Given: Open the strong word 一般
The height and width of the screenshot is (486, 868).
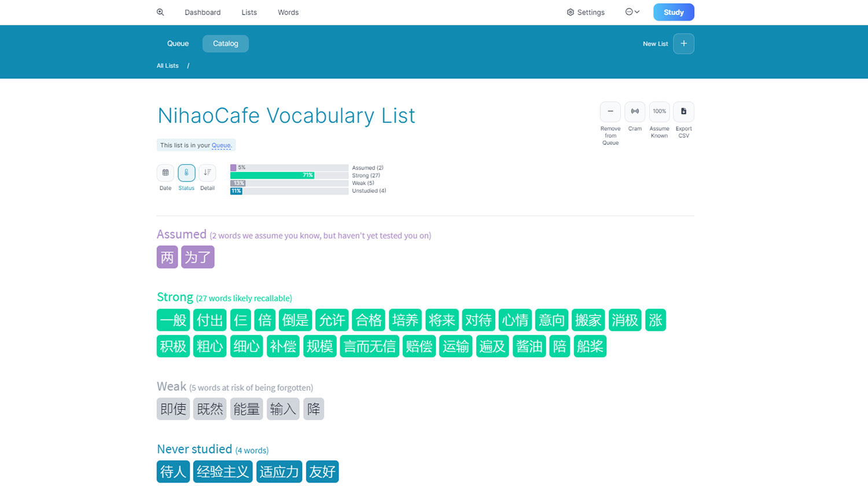Looking at the screenshot, I should tap(173, 320).
